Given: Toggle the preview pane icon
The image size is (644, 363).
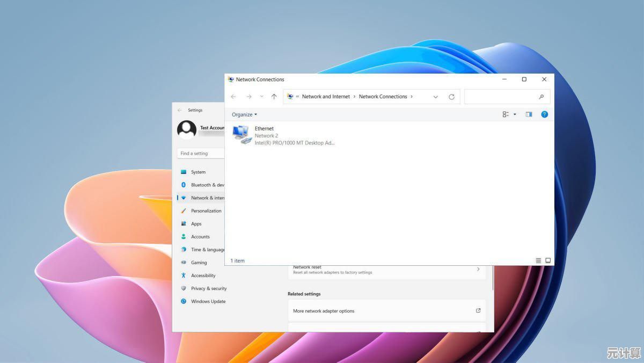Looking at the screenshot, I should [529, 114].
